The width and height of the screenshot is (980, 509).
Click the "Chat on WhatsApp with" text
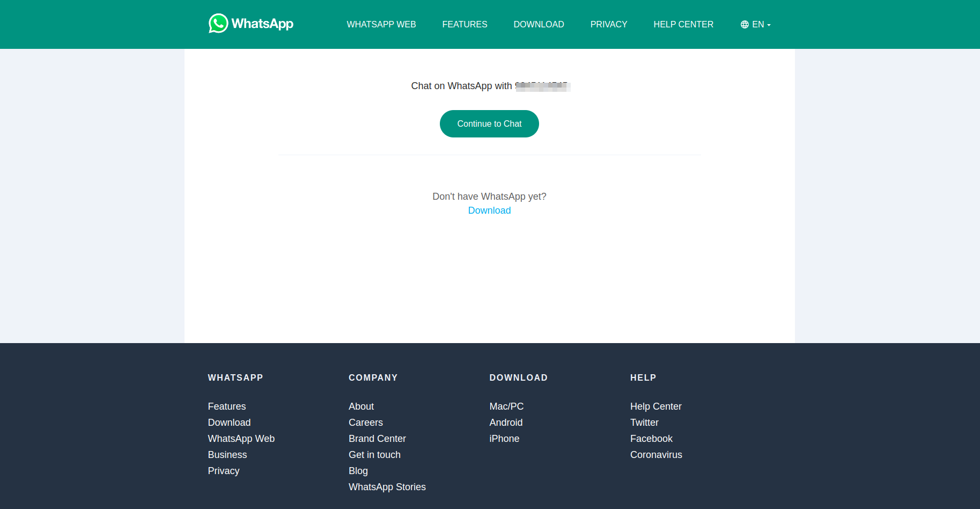[x=461, y=86]
